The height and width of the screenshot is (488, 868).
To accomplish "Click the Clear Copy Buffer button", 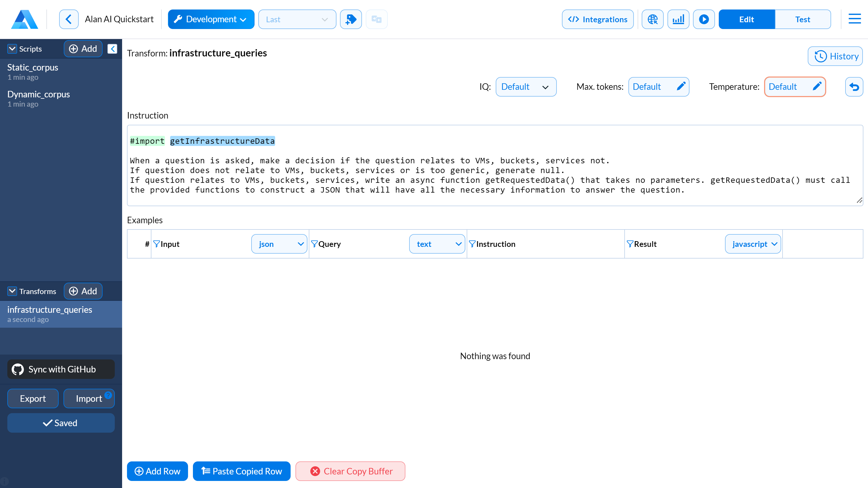I will point(350,471).
